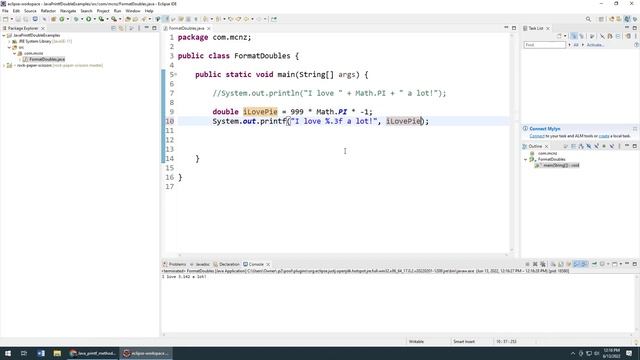Expand the JRE System Library node
The width and height of the screenshot is (640, 360).
[9, 41]
